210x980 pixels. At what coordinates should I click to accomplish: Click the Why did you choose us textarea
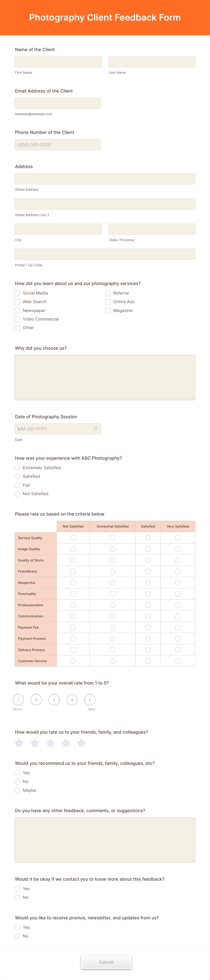click(105, 377)
